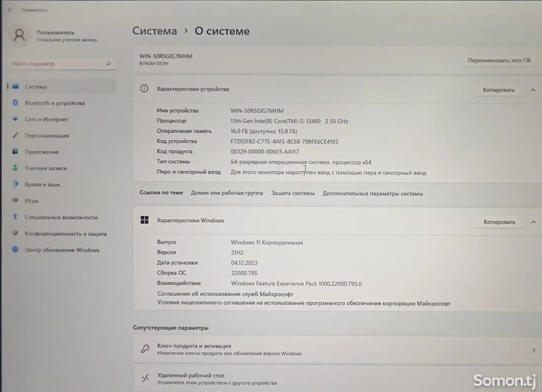This screenshot has width=542, height=392.
Task: Open Удаленный рабочий стол entry
Action: click(338, 378)
